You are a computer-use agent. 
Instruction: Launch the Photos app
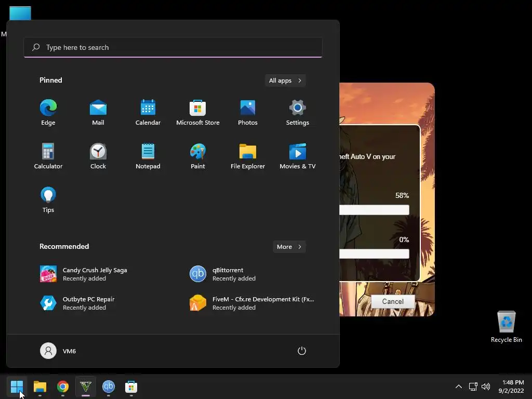[248, 113]
